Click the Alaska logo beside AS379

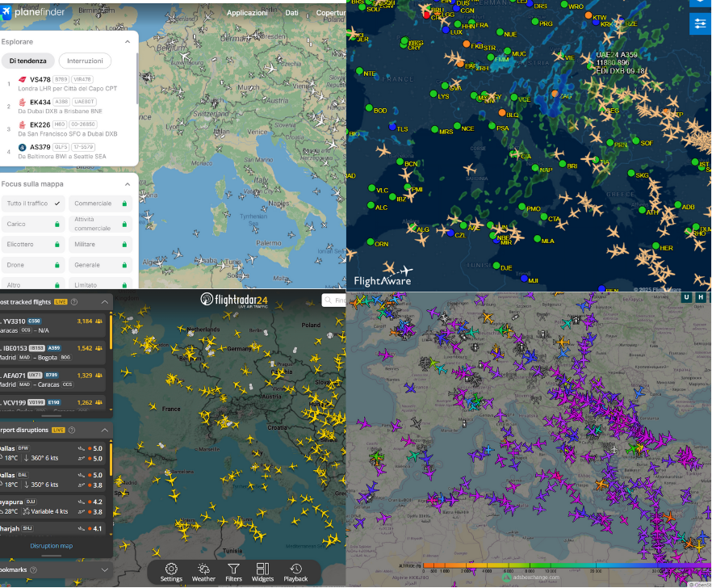pyautogui.click(x=22, y=147)
